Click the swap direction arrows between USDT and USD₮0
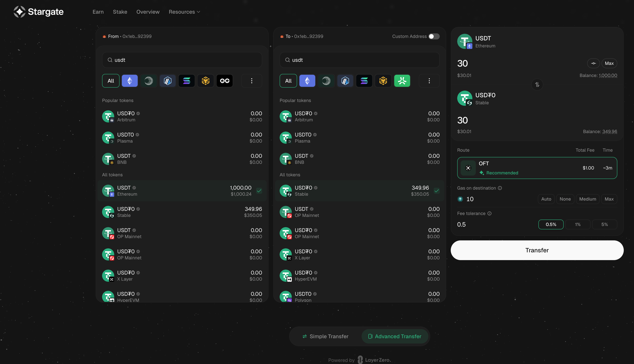Image resolution: width=634 pixels, height=364 pixels. 537,85
